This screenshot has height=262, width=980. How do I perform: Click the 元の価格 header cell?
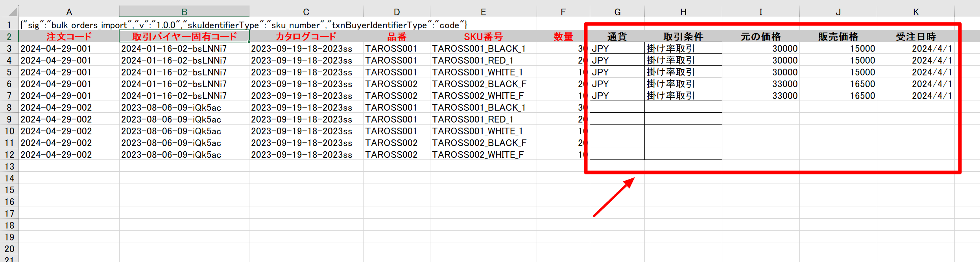pyautogui.click(x=761, y=37)
